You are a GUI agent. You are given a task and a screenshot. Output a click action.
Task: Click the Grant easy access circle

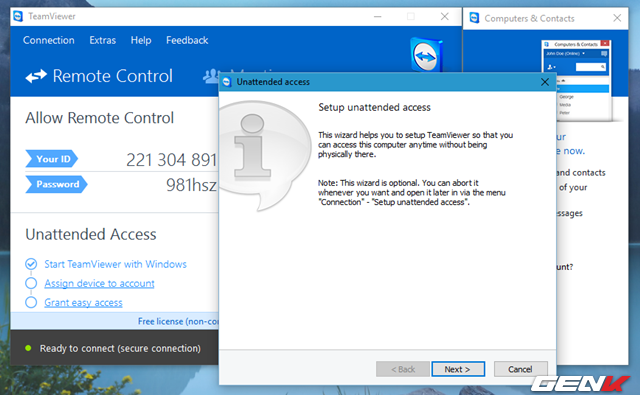pos(31,302)
